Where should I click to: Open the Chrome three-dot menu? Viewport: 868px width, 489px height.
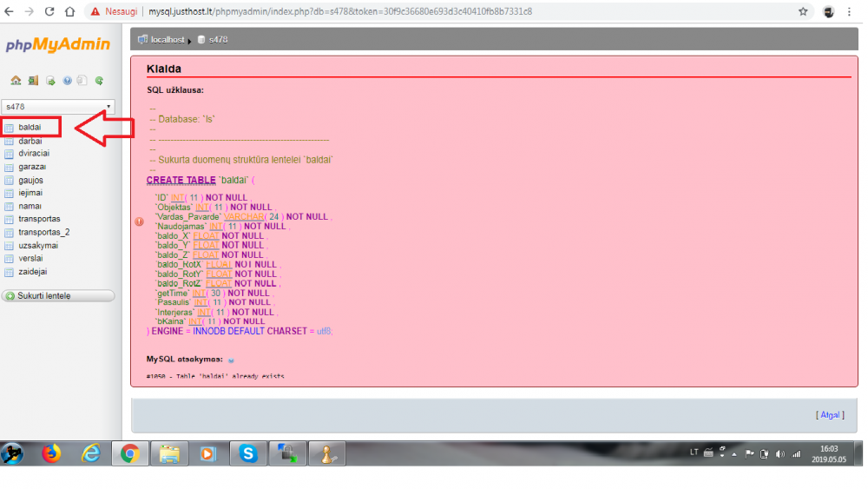click(x=849, y=11)
